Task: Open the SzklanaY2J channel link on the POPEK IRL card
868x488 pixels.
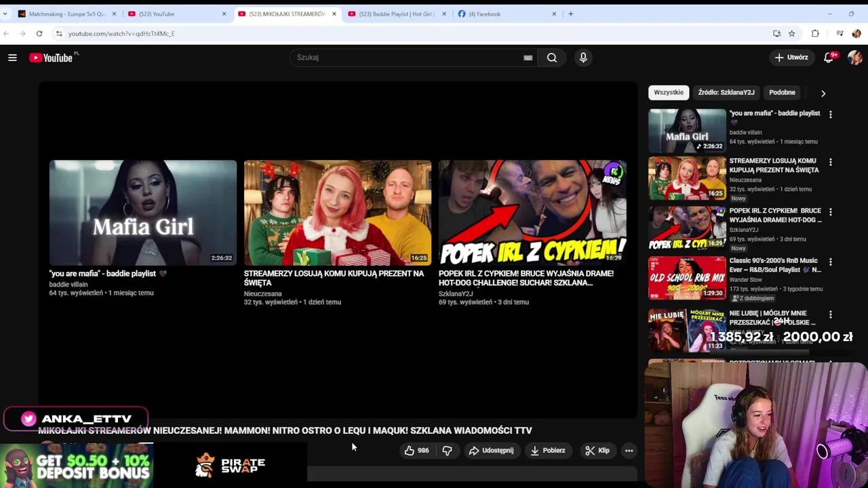Action: tap(456, 294)
